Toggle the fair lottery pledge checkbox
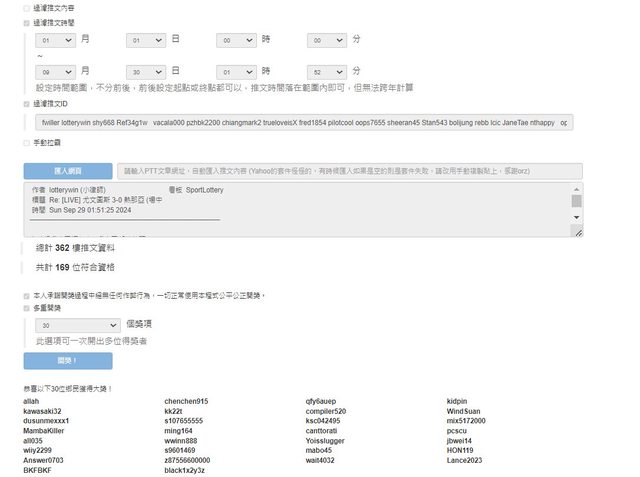Image resolution: width=640 pixels, height=477 pixels. [x=26, y=296]
